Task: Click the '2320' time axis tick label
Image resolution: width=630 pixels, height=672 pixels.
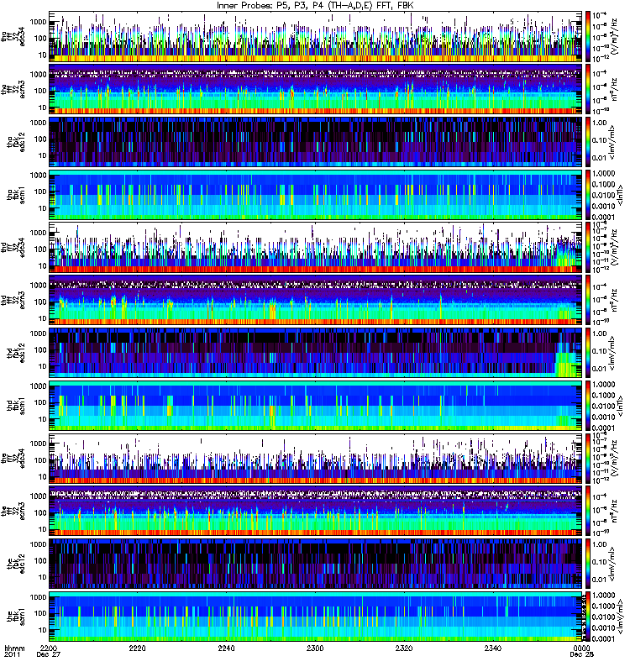Action: click(404, 648)
